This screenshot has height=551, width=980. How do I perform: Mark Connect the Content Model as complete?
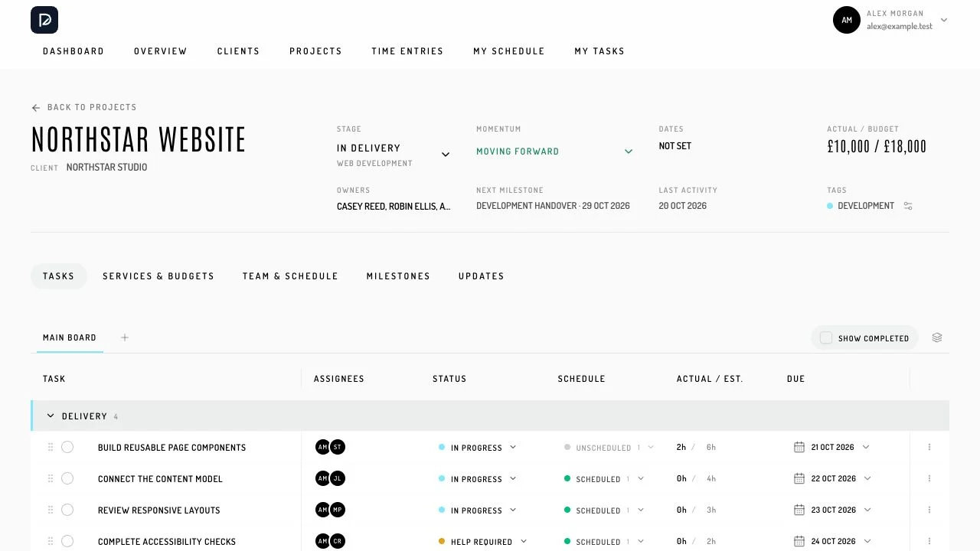[67, 478]
